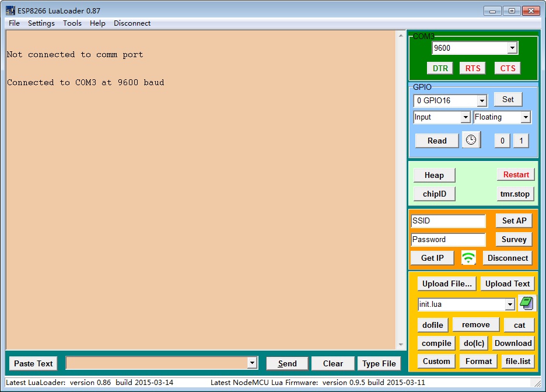Click the GPIO Set button

tap(508, 100)
